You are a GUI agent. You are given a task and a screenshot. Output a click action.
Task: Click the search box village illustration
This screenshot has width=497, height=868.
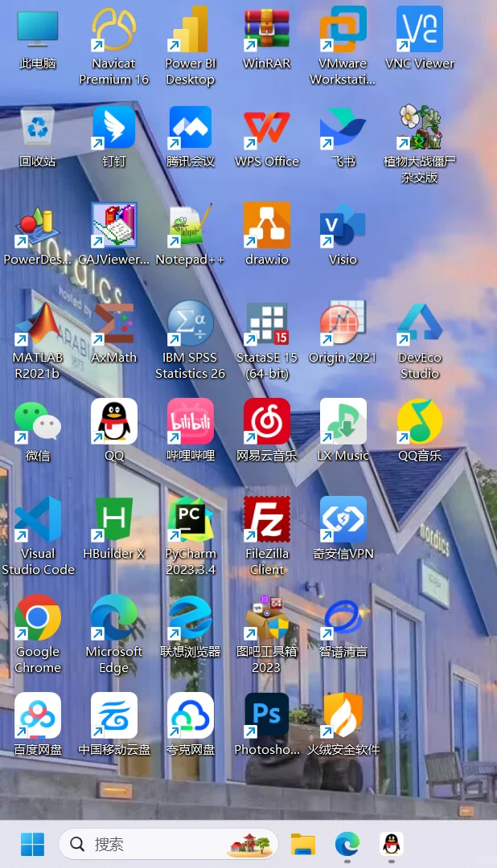tap(250, 844)
